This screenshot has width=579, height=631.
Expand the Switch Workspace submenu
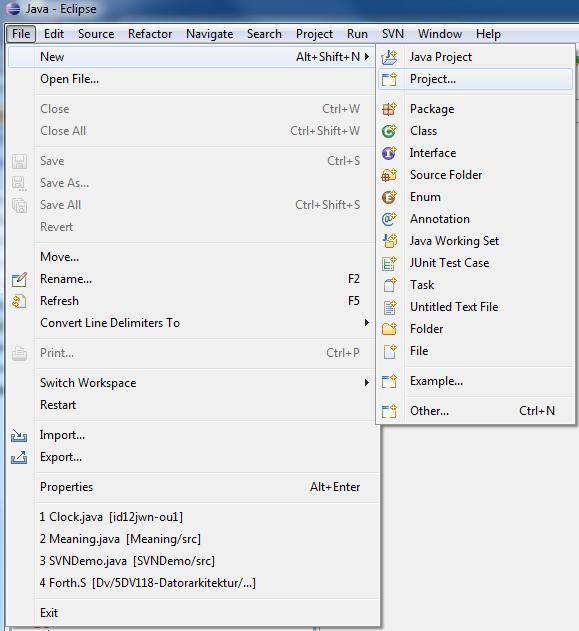(x=367, y=383)
